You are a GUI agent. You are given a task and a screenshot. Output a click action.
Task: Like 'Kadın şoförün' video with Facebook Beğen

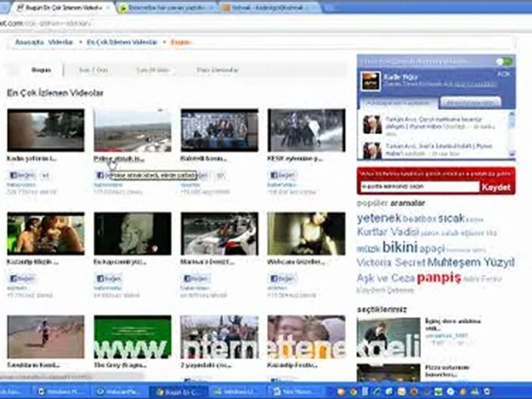click(22, 176)
